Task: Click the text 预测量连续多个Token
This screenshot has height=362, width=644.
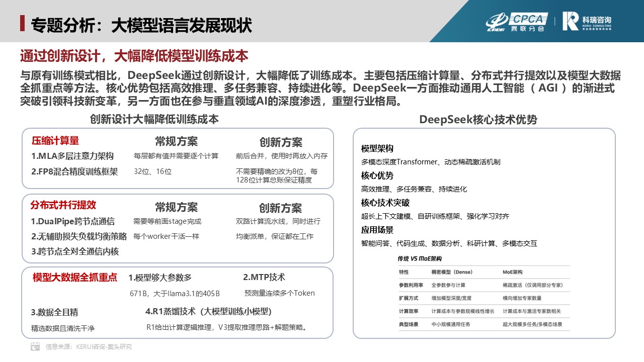Action: click(x=280, y=293)
